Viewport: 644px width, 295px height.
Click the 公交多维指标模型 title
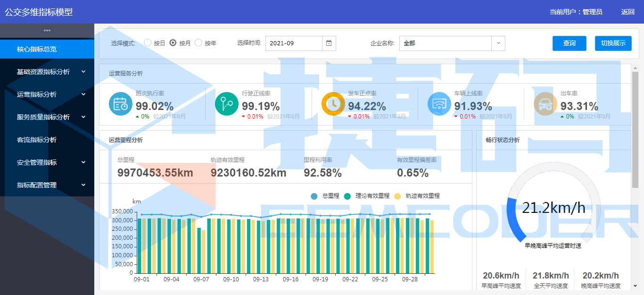tap(39, 12)
